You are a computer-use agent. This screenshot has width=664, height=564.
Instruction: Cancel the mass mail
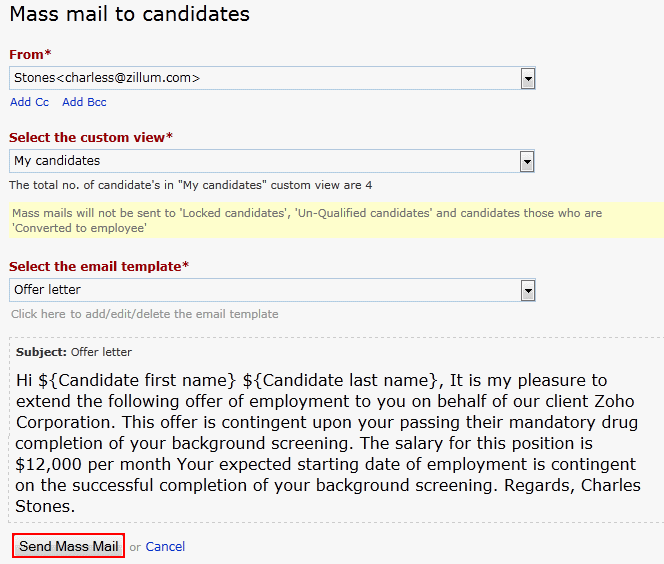click(x=165, y=547)
